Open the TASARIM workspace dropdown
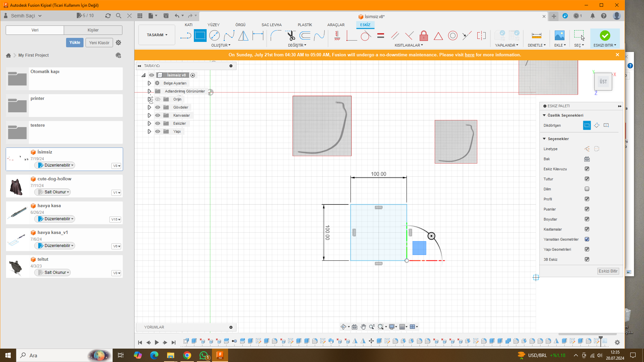Image resolution: width=644 pixels, height=362 pixels. coord(157,35)
